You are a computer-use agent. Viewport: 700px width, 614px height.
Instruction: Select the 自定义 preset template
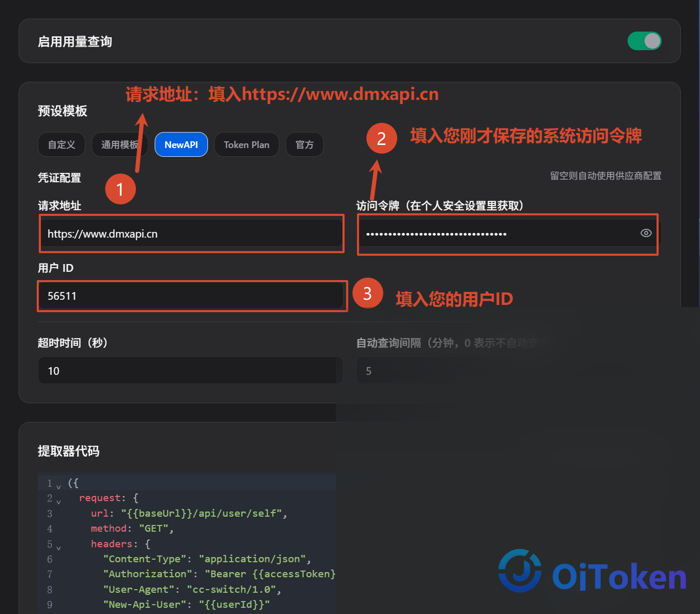tap(62, 144)
